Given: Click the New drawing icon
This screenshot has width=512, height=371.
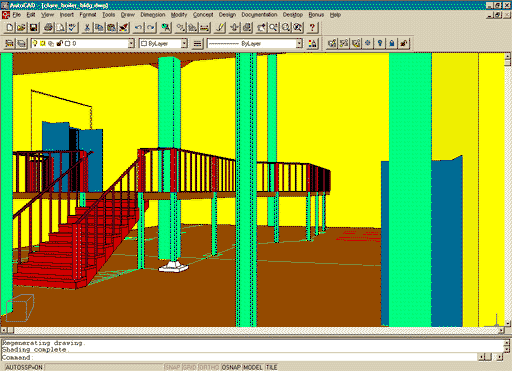Looking at the screenshot, I should pos(10,27).
